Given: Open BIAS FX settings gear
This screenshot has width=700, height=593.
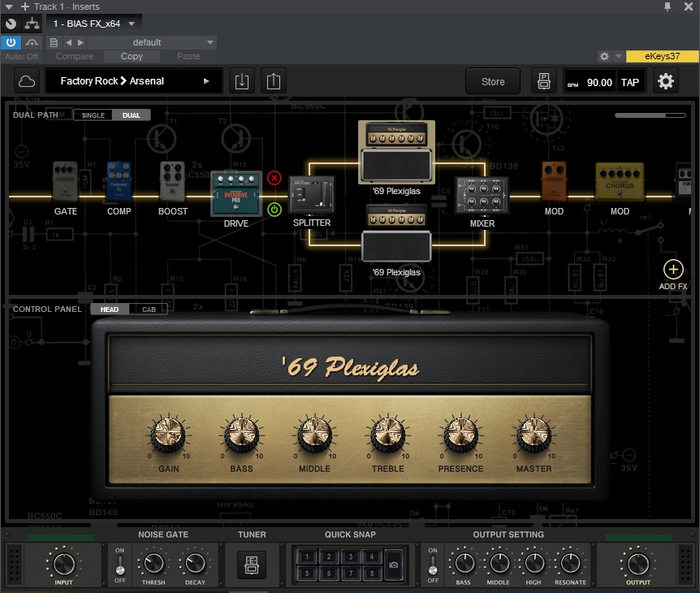Looking at the screenshot, I should pos(666,81).
